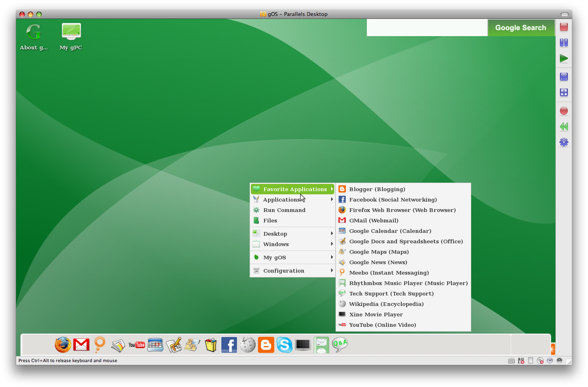Expand the Configuration submenu arrow
This screenshot has width=588, height=387.
[332, 271]
